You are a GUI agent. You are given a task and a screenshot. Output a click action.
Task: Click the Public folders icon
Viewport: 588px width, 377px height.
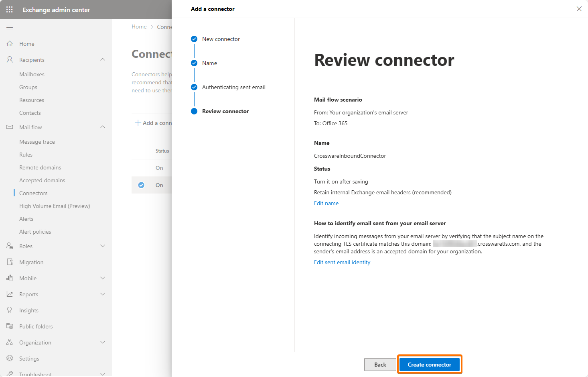coord(10,326)
